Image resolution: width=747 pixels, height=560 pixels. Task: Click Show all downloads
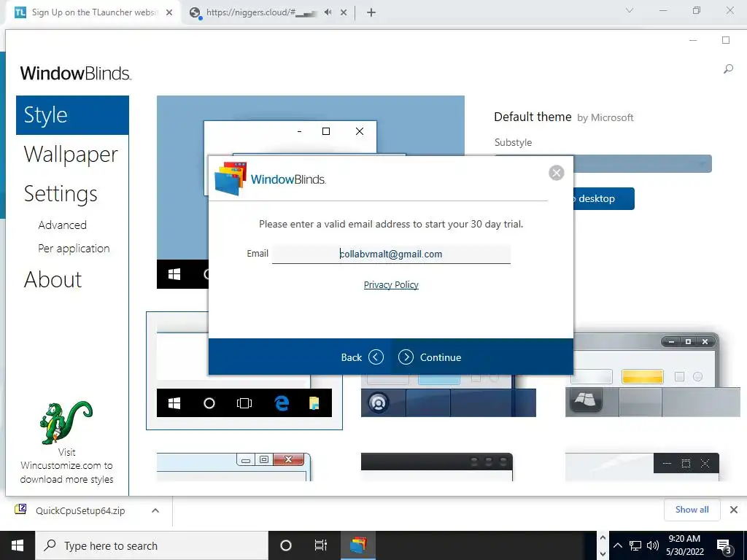(692, 510)
